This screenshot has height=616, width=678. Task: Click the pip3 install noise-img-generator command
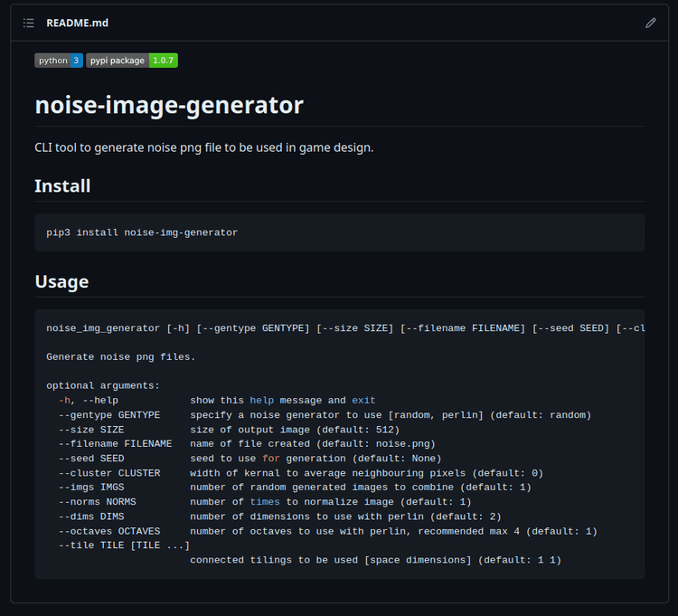point(142,232)
